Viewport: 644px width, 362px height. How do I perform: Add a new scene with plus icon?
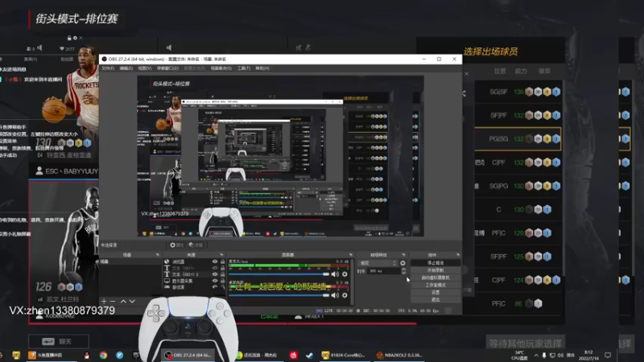[x=104, y=301]
